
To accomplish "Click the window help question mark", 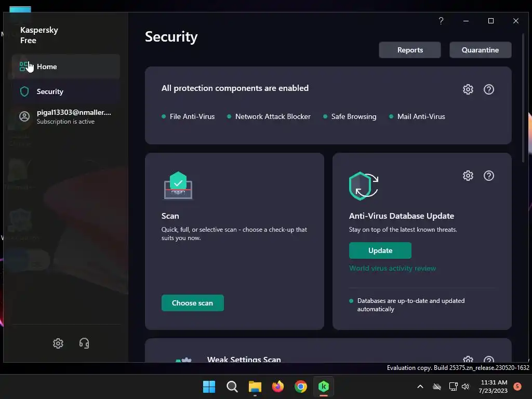I will coord(441,21).
